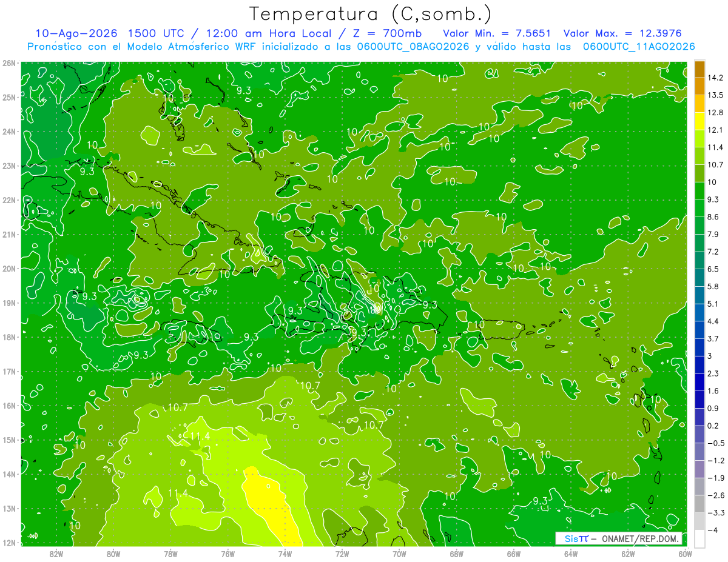Click the -3.3 value on the color scale
Image resolution: width=728 pixels, height=562 pixels.
coord(716,512)
